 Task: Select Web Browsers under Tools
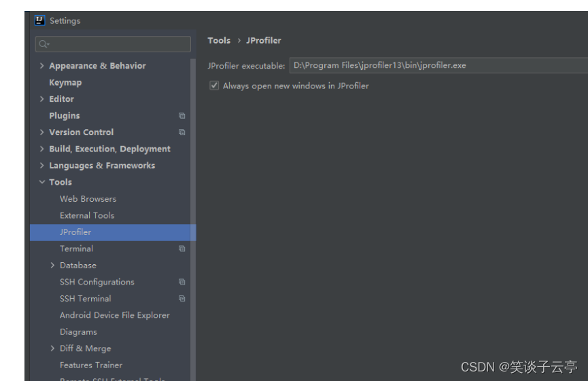pyautogui.click(x=88, y=199)
